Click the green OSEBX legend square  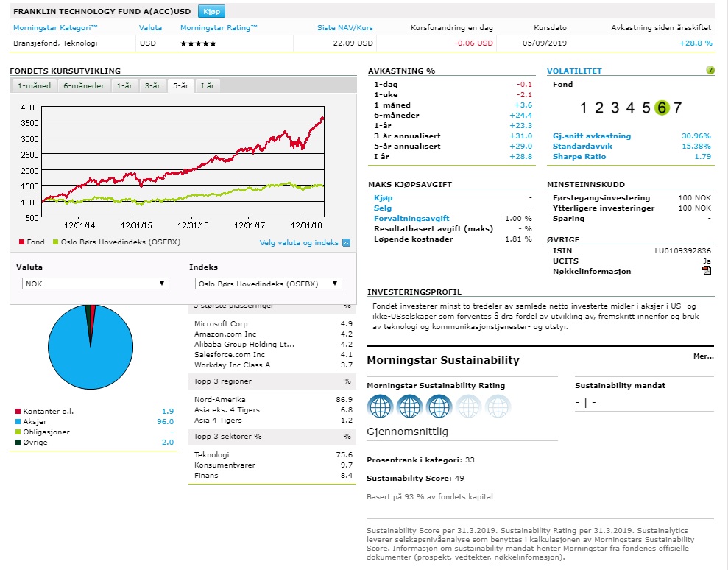[56, 242]
